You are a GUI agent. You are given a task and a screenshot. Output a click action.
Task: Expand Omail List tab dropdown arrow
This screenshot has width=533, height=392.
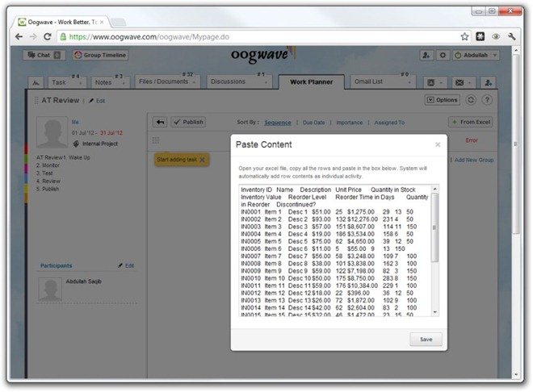[409, 82]
